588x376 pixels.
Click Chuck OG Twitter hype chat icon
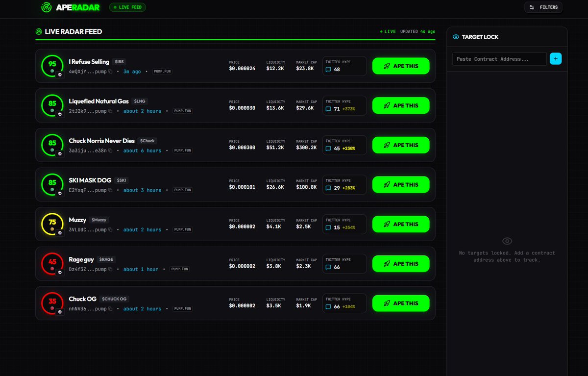[328, 307]
